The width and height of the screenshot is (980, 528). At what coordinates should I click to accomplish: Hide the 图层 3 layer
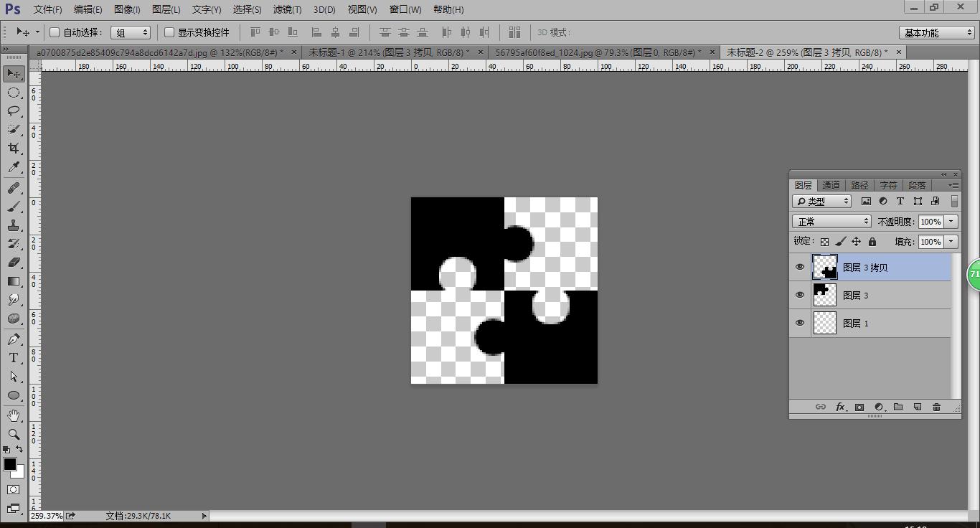pos(800,295)
